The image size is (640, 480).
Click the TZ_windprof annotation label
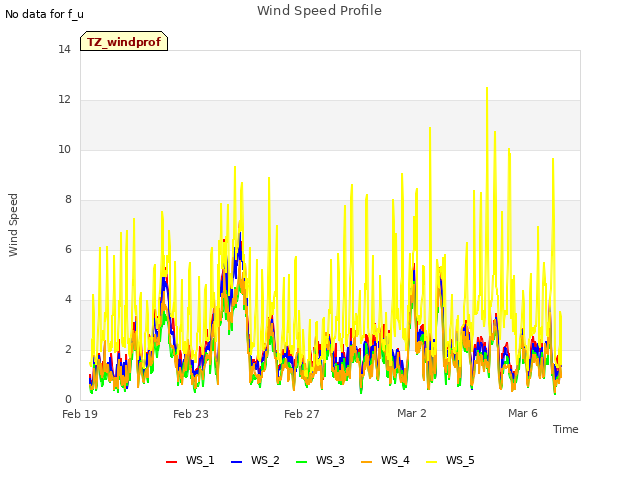[124, 41]
